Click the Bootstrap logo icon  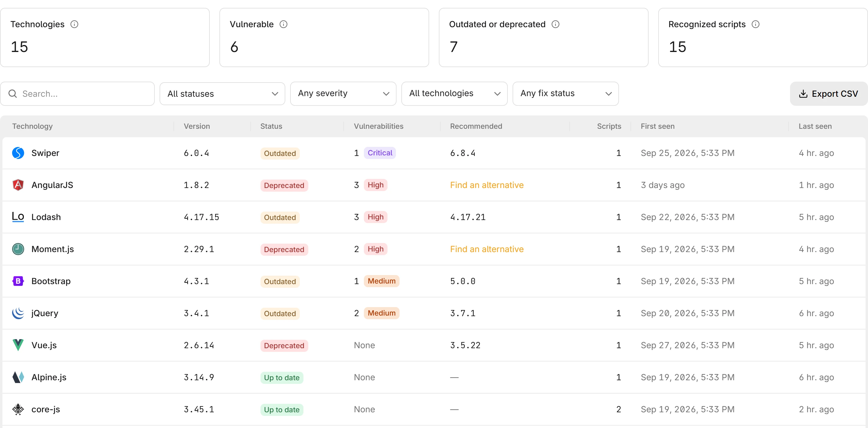(18, 281)
